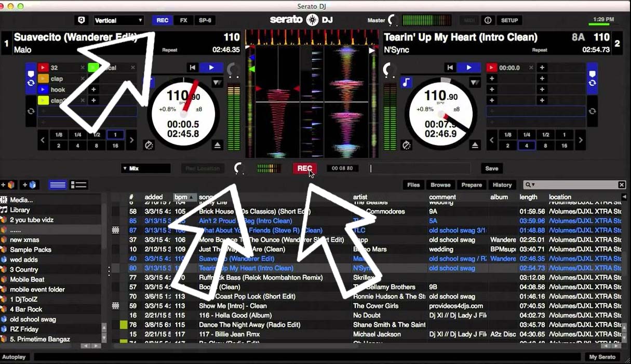Add a new crate with the plus-crate icon

[9, 184]
